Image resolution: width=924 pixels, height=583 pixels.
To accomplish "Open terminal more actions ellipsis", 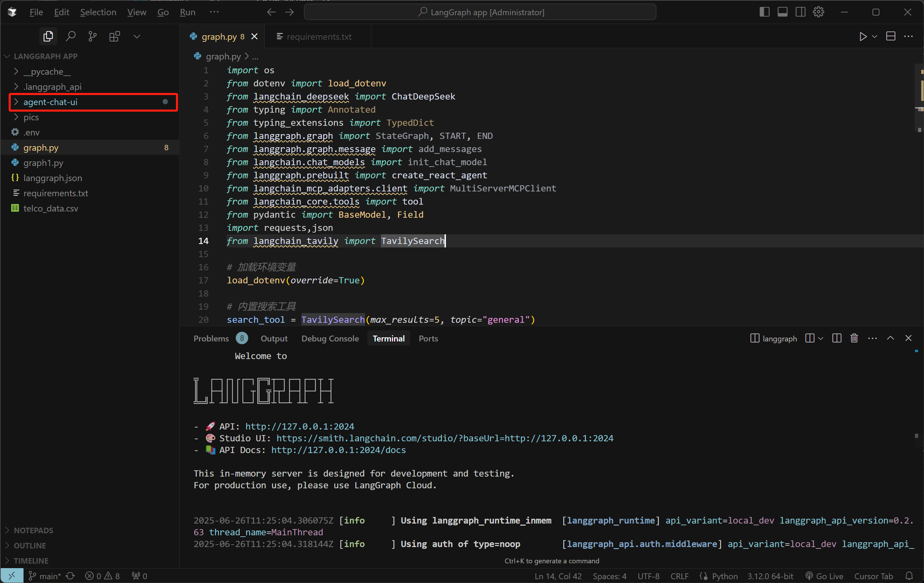I will tap(872, 338).
